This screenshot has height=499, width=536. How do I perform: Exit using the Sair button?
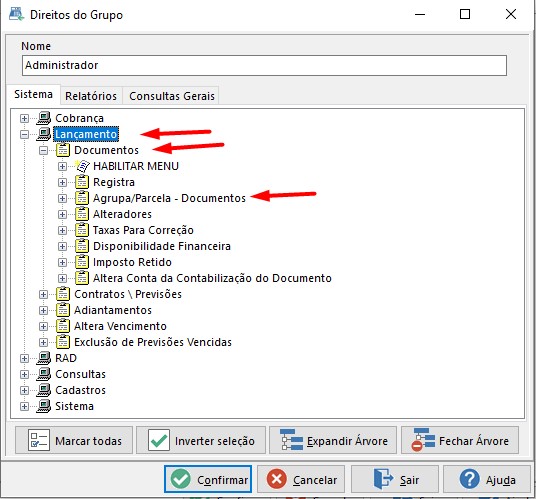point(395,479)
